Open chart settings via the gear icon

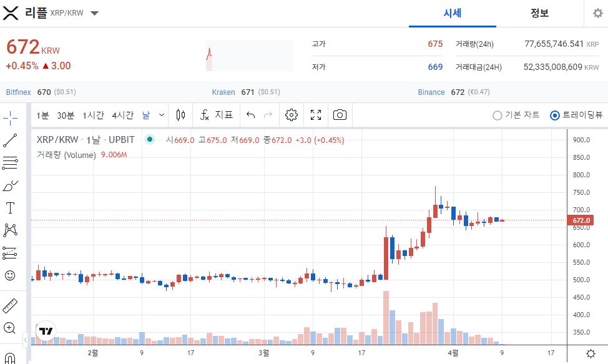[291, 115]
